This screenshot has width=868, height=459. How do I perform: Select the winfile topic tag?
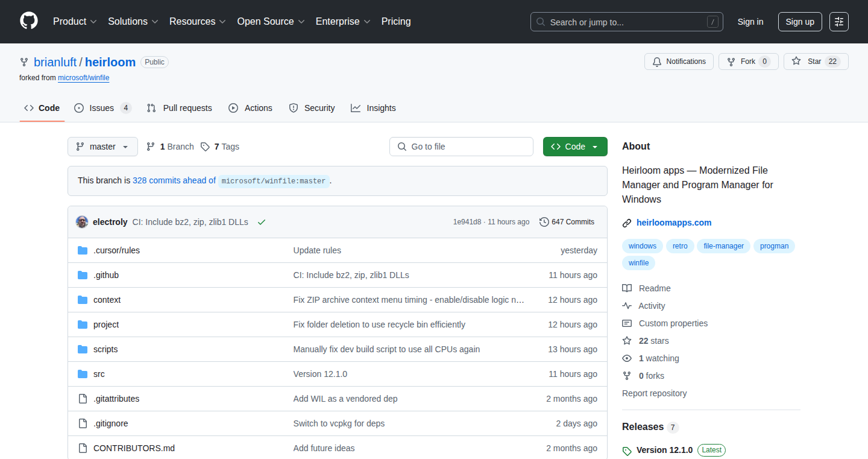coord(639,263)
